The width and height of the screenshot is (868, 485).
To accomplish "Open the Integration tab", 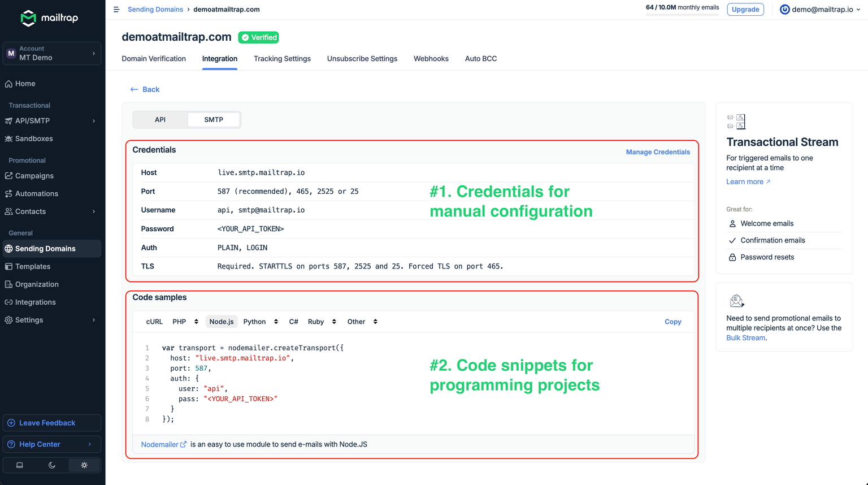I will pyautogui.click(x=220, y=59).
